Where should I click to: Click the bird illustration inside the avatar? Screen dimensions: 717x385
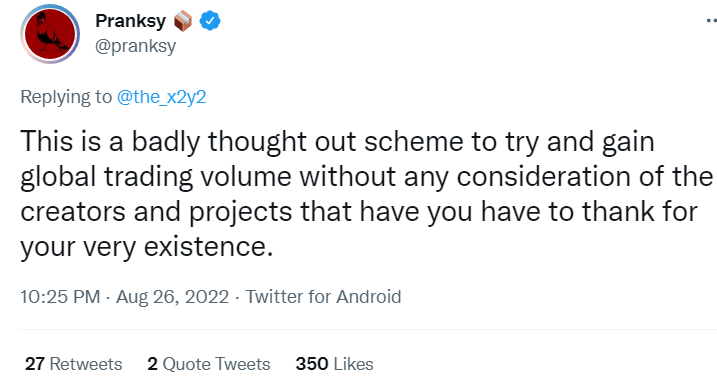pos(49,33)
